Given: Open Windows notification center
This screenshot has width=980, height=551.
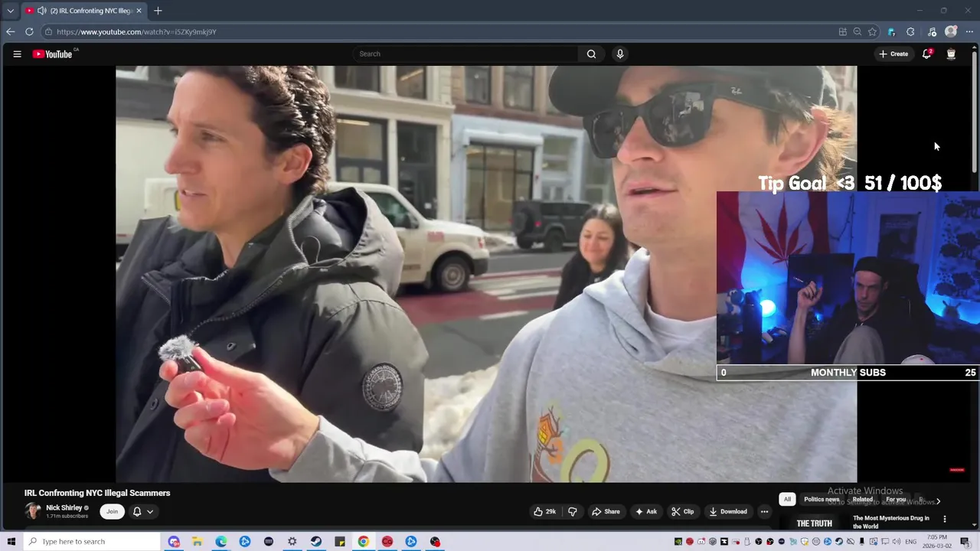Looking at the screenshot, I should (965, 542).
